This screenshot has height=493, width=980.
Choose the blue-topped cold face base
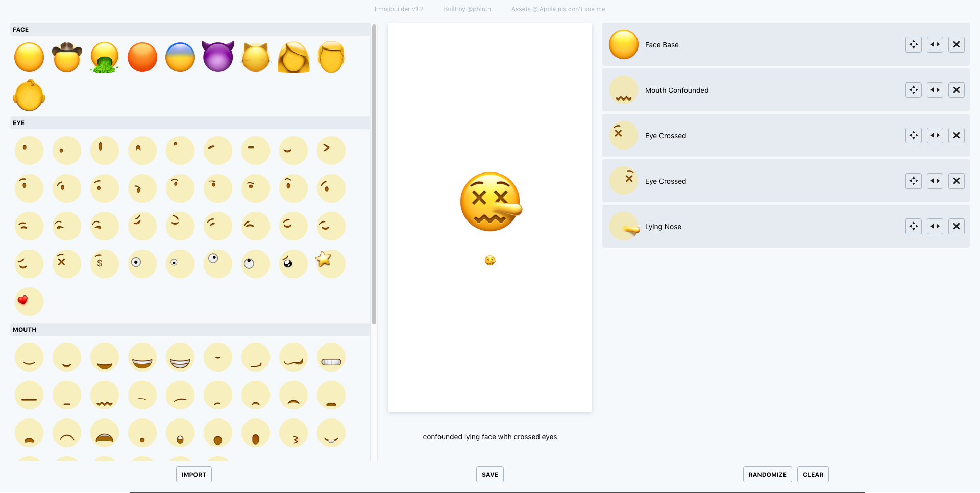point(180,57)
